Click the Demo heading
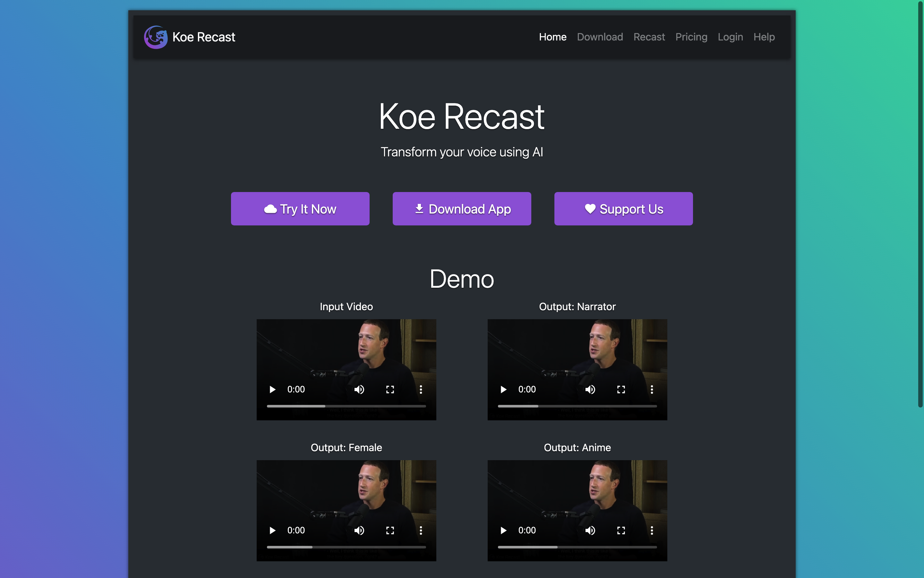 [x=462, y=279]
